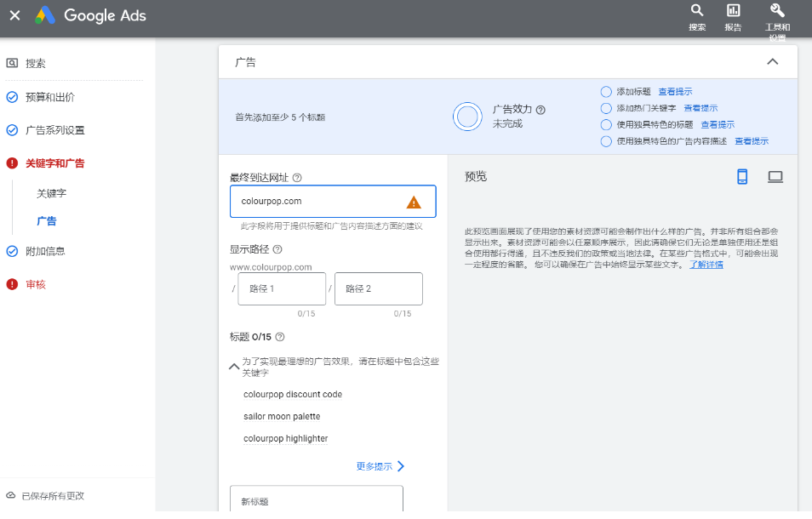This screenshot has height=519, width=812.
Task: Open help icon next to 广告效力
Action: click(540, 110)
